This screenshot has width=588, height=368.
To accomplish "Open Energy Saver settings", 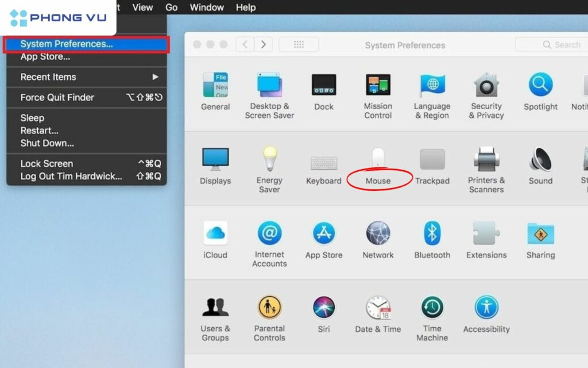I will click(x=269, y=167).
